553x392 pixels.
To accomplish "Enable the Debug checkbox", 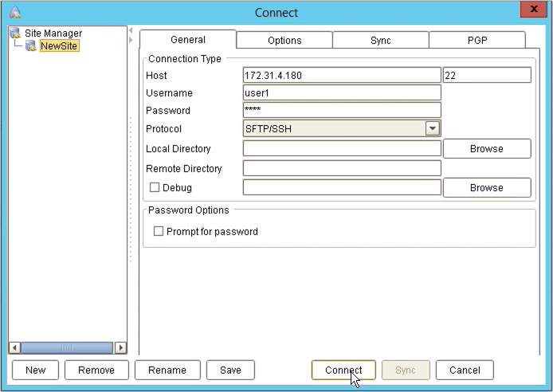I will (155, 187).
